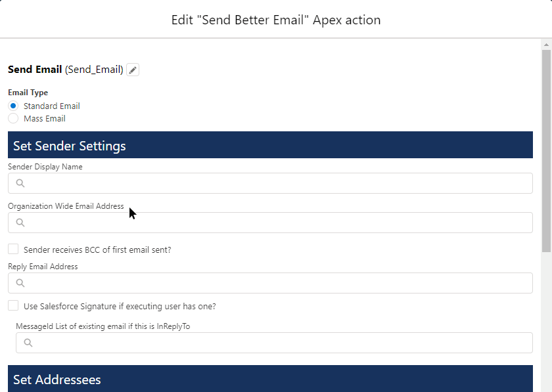Open the Sender Display Name lookup dropdown
Viewport: 552px width, 392px height.
click(x=263, y=183)
